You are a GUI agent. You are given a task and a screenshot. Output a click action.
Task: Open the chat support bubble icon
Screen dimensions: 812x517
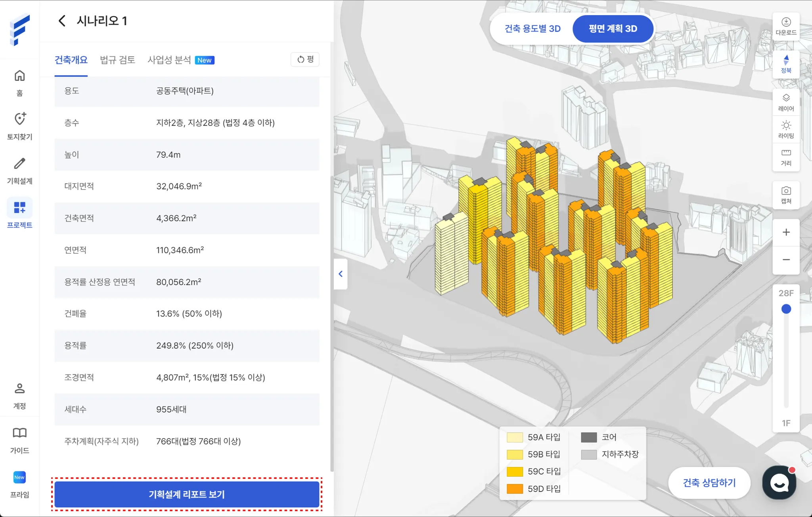click(779, 483)
